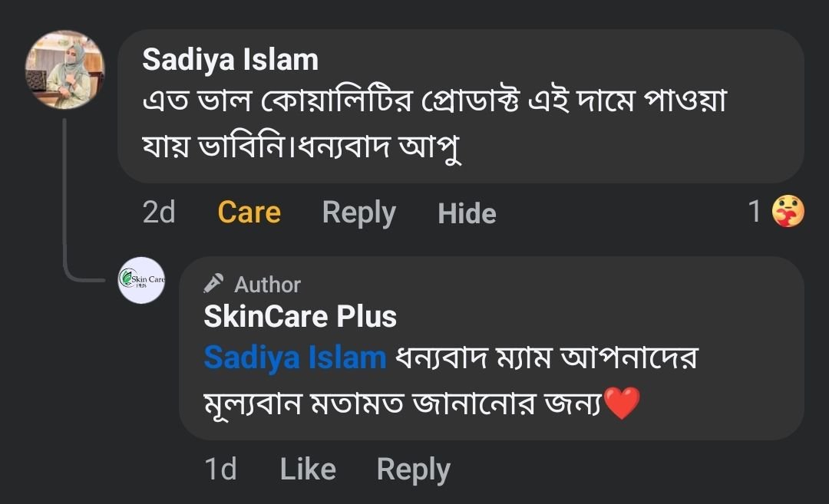Open the SkinCare Plus page avatar
Image resolution: width=829 pixels, height=504 pixels.
(142, 280)
